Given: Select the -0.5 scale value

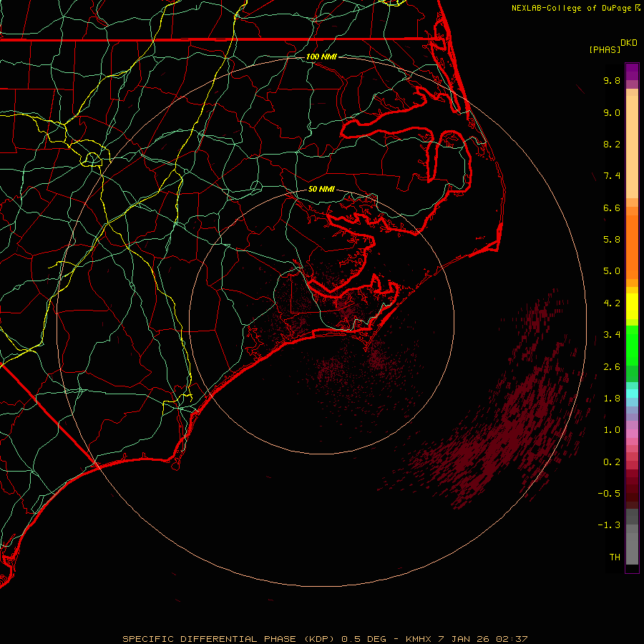Looking at the screenshot, I should [x=609, y=494].
